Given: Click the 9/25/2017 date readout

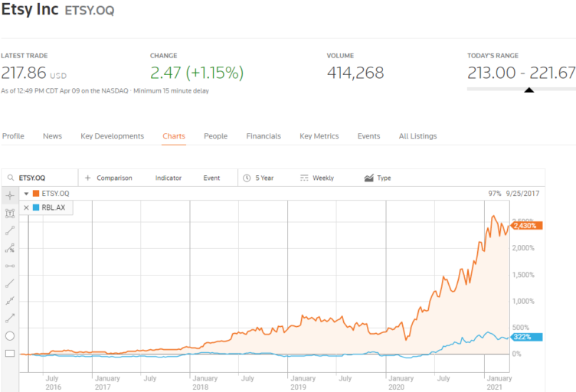Looking at the screenshot, I should click(x=522, y=194).
